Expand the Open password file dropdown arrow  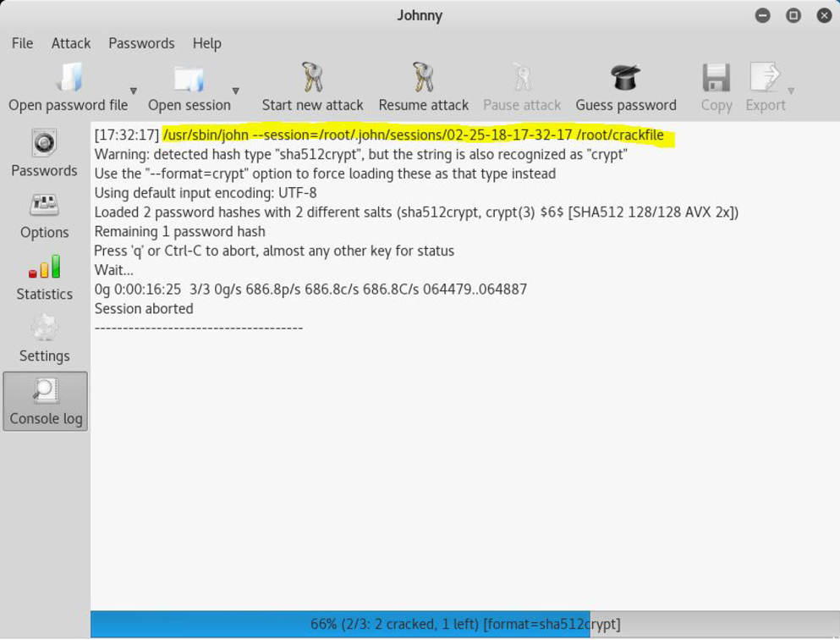pyautogui.click(x=134, y=91)
